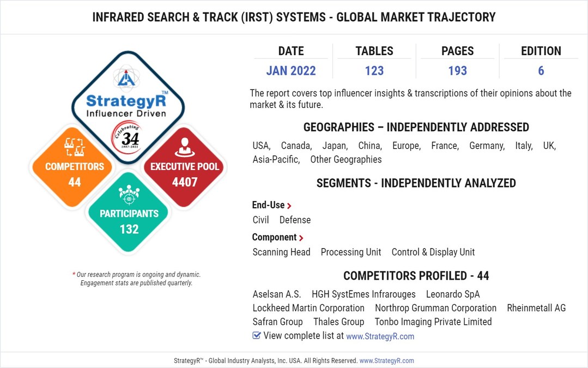Screen dimensions: 588x368
Task: Click the Infrared Search & Track title
Action: pos(294,17)
